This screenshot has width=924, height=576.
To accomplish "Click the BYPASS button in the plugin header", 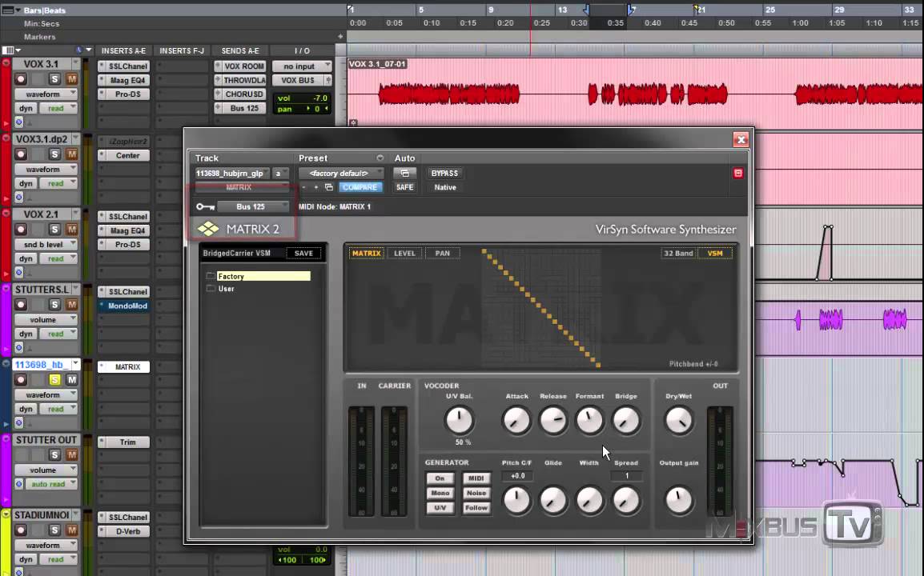I will tap(444, 173).
